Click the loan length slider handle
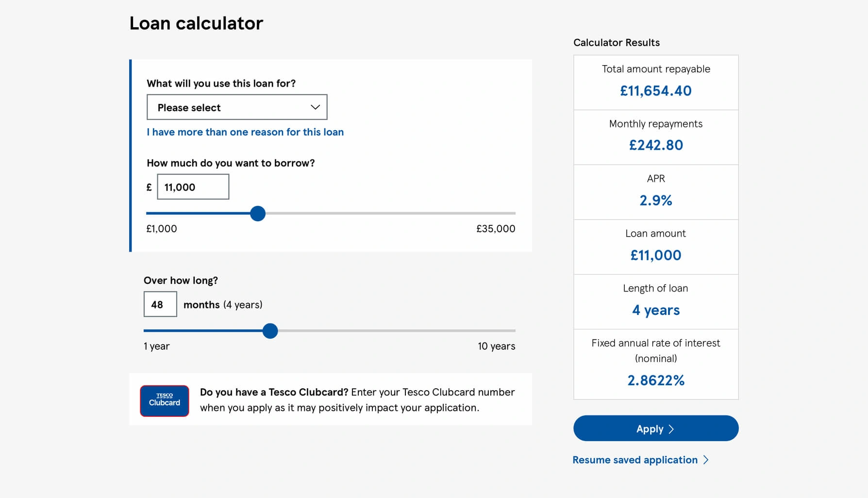Image resolution: width=868 pixels, height=498 pixels. [270, 331]
